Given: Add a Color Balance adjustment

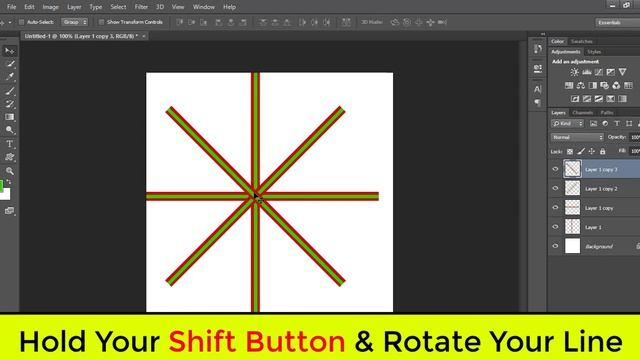Looking at the screenshot, I should click(x=580, y=86).
